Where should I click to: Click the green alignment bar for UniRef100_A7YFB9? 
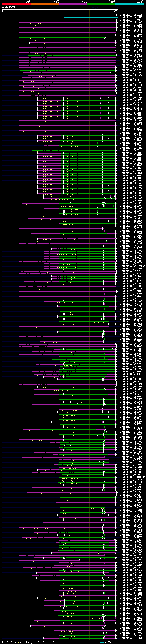pos(68,20)
